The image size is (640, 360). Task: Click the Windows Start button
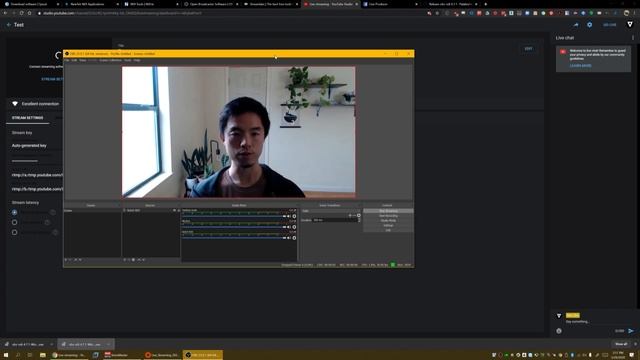pos(6,355)
